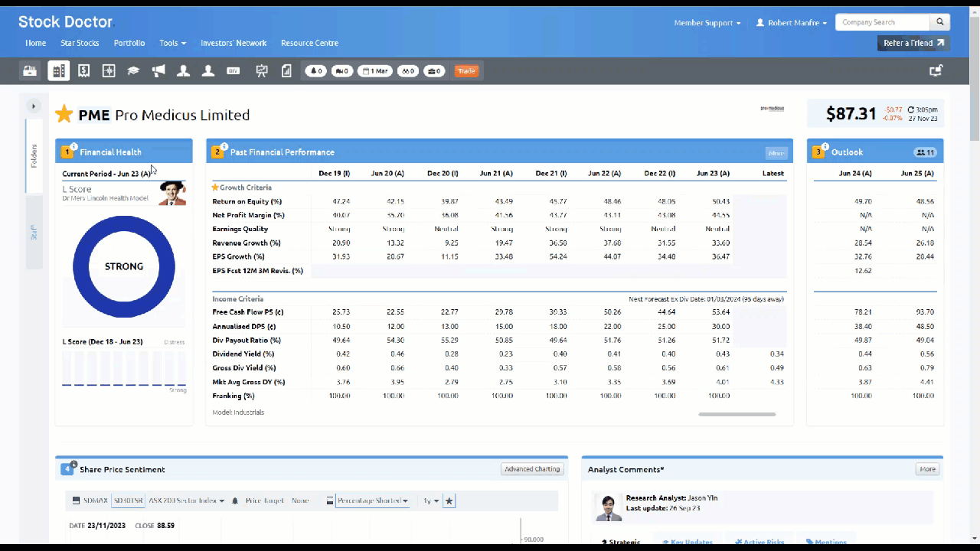Click the Free Cash Flow PS (c) row label
Viewport: 980px width, 551px height.
point(248,312)
